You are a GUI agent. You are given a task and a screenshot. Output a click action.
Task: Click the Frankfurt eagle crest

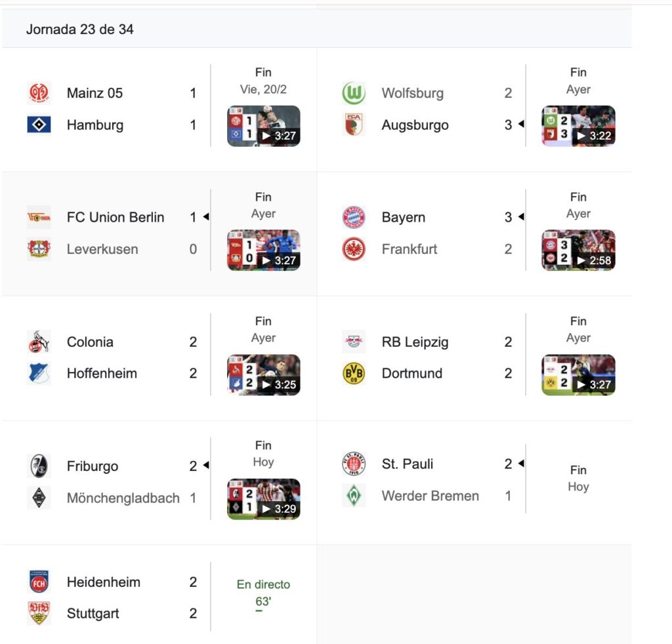354,249
